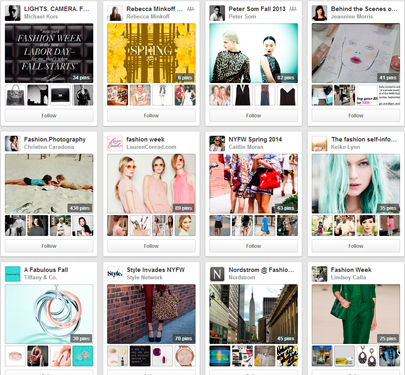The height and width of the screenshot is (375, 405).
Task: Click Tiffany & Co. teal logo icon
Action: pyautogui.click(x=13, y=274)
